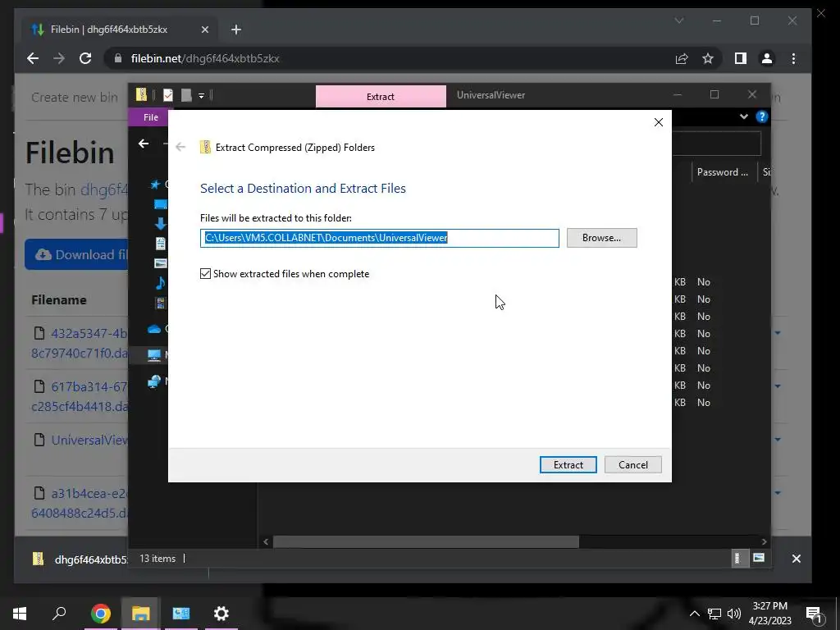Click the Chrome address bar URL
This screenshot has height=630, width=840.
click(204, 58)
